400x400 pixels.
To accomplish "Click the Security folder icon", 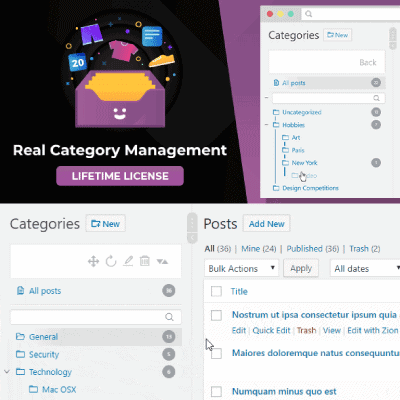I will pyautogui.click(x=20, y=354).
